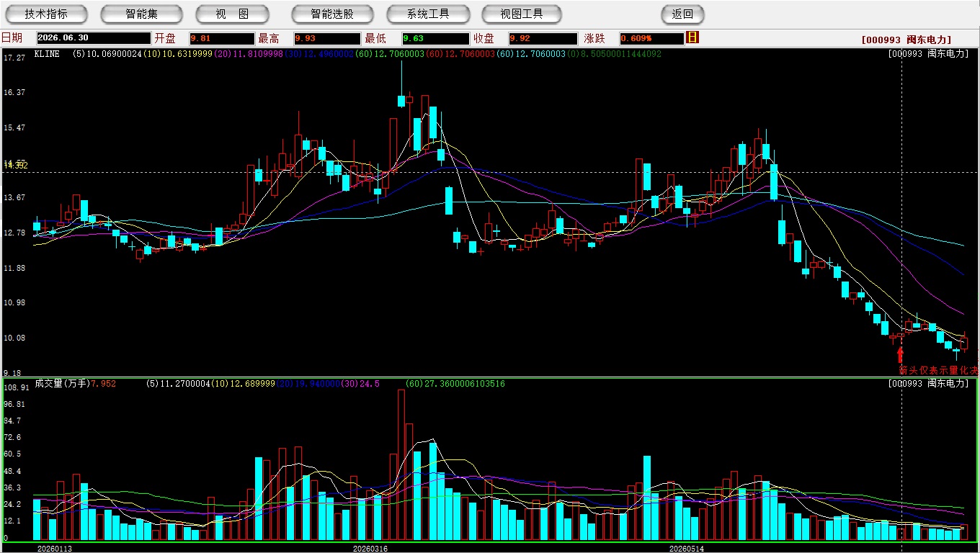The height and width of the screenshot is (553, 980).
Task: Click the (60)27.3600006103516 volume average value
Action: coord(455,384)
